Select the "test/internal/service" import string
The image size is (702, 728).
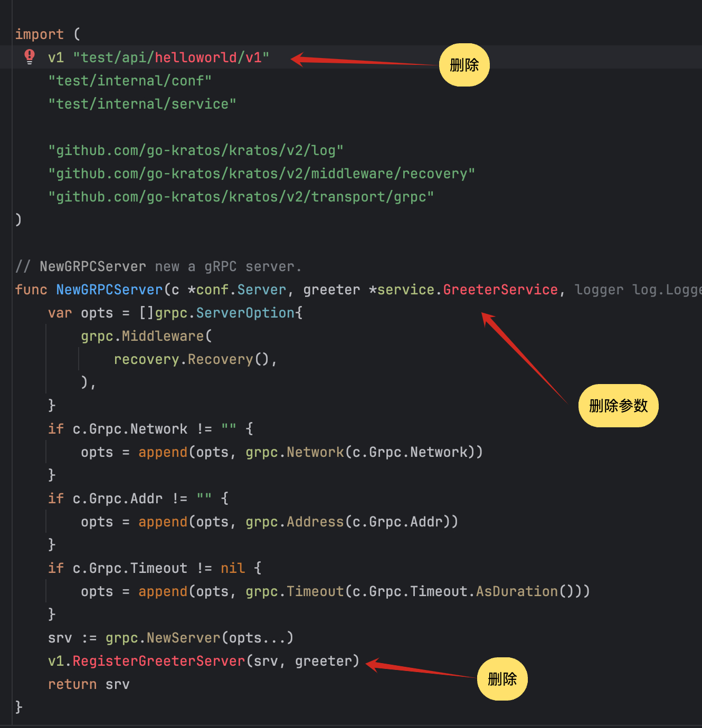click(142, 104)
